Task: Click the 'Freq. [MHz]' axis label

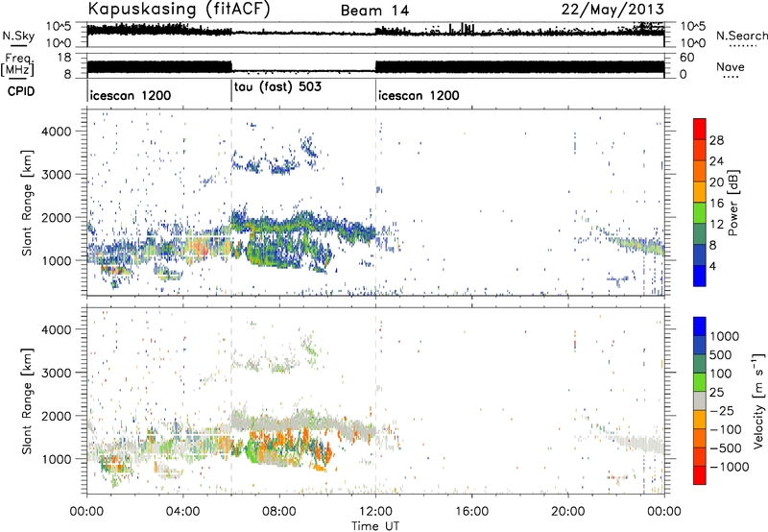Action: [17, 65]
